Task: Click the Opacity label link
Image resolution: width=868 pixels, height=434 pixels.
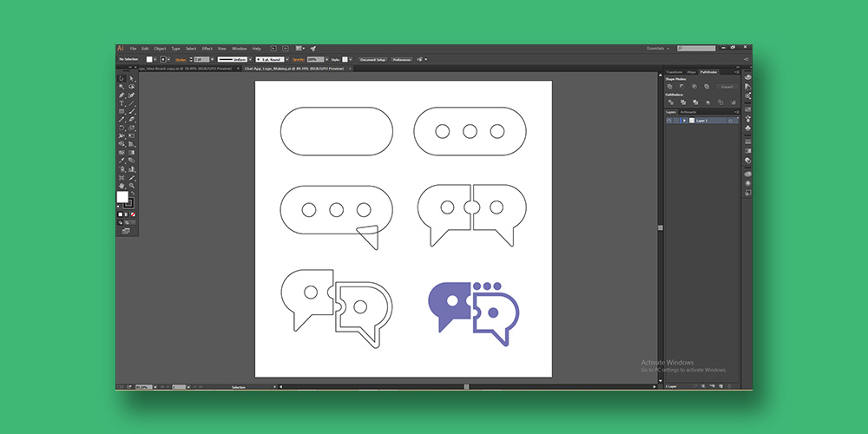Action: [x=297, y=60]
